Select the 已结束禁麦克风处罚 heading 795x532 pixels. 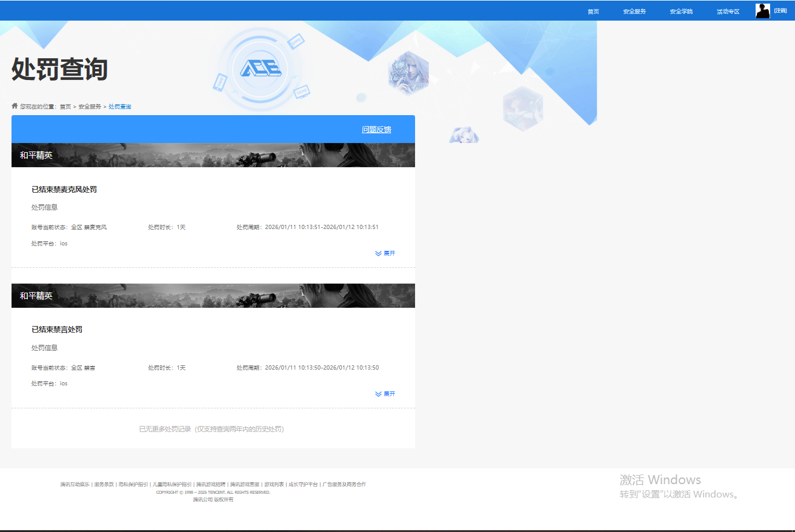(64, 190)
